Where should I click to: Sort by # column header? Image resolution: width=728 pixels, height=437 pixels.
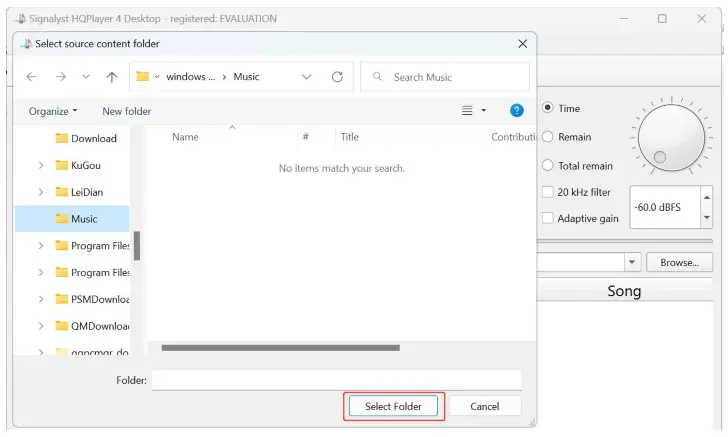(306, 137)
